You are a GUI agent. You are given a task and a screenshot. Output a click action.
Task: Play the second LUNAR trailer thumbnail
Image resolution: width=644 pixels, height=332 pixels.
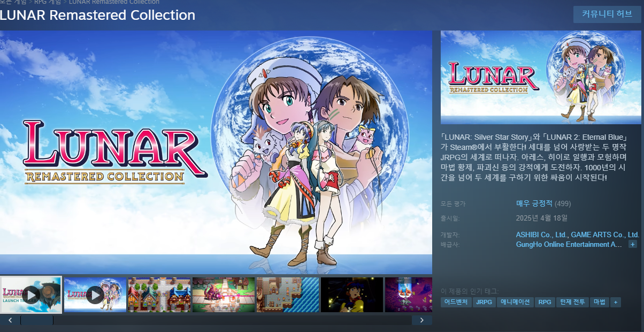coord(95,295)
